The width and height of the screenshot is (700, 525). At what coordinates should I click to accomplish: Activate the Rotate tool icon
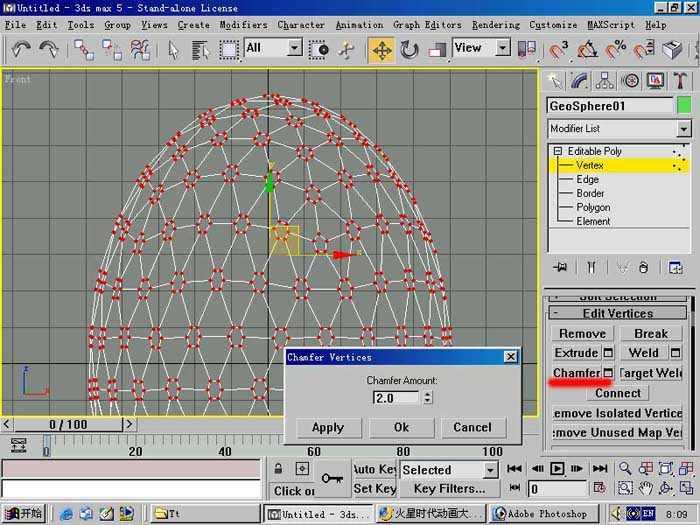coord(409,50)
